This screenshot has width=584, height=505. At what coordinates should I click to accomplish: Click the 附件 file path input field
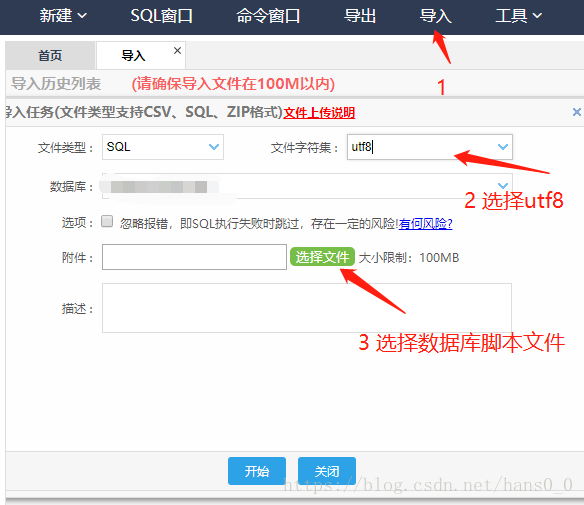coord(194,257)
